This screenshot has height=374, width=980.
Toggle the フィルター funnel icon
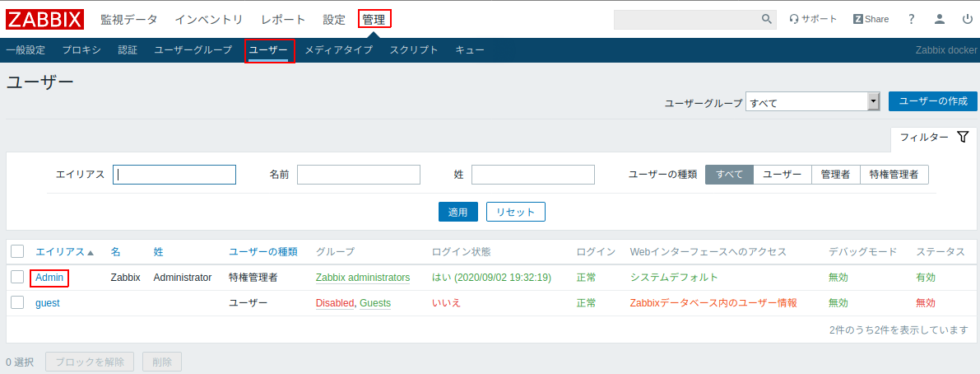click(963, 137)
